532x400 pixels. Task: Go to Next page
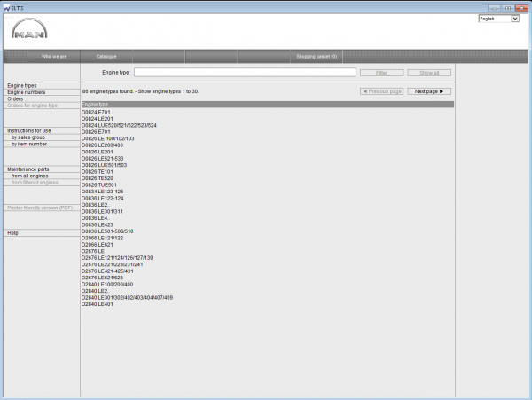click(429, 91)
